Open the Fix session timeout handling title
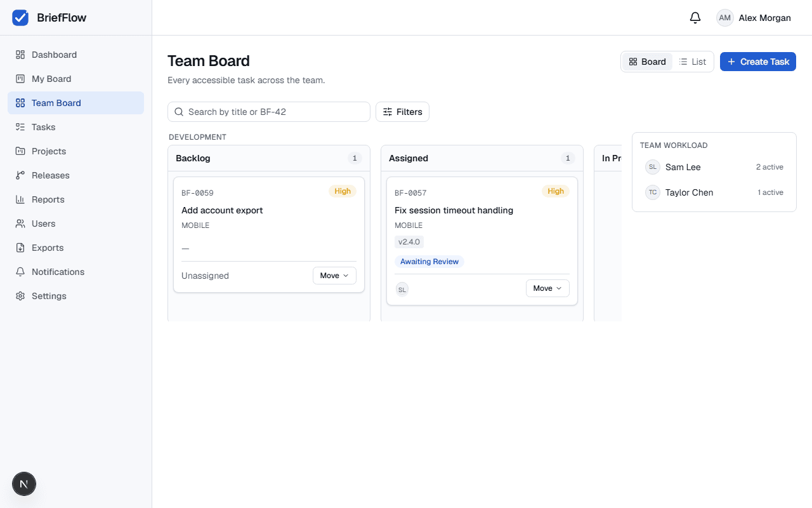 [x=454, y=210]
